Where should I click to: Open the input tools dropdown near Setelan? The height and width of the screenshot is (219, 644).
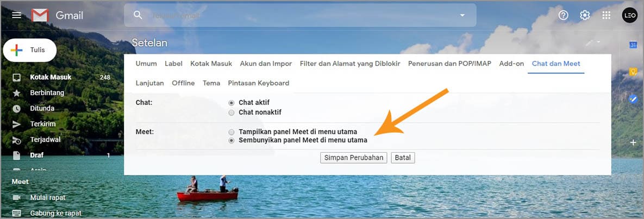point(593,42)
